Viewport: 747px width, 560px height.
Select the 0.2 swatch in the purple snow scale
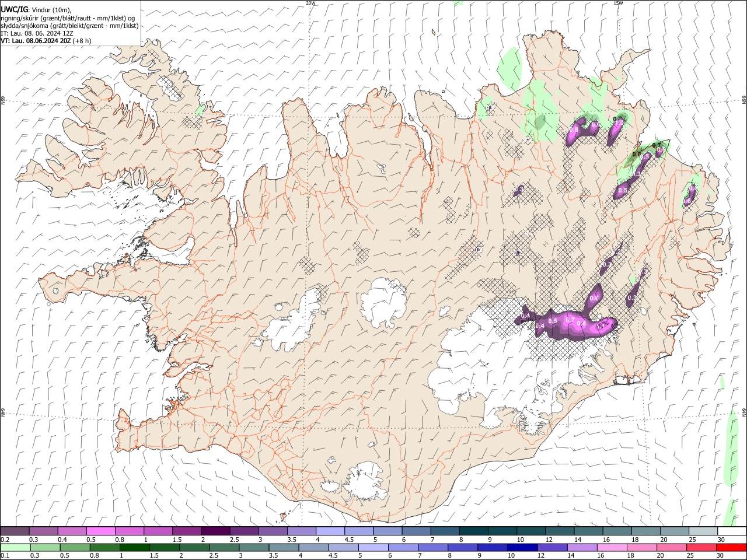15,531
